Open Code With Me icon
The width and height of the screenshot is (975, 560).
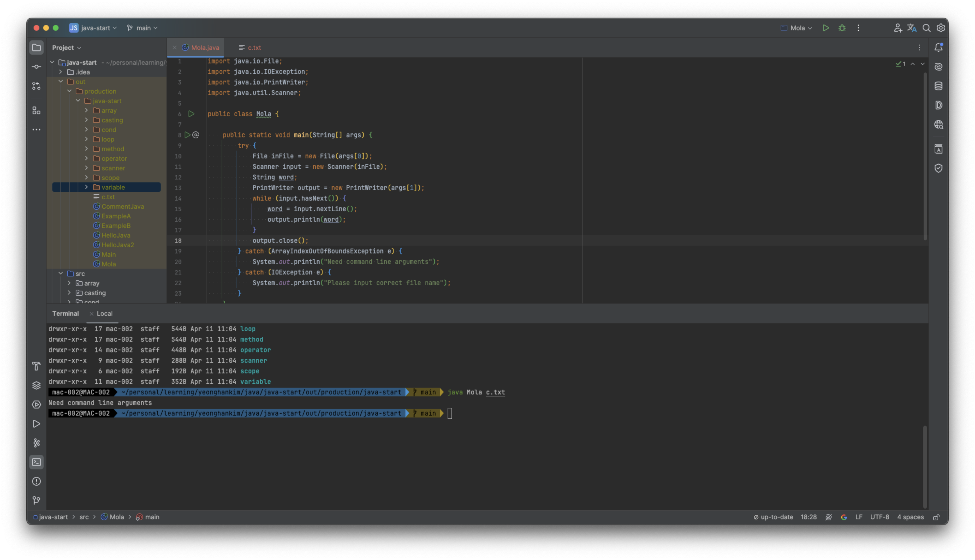[898, 28]
